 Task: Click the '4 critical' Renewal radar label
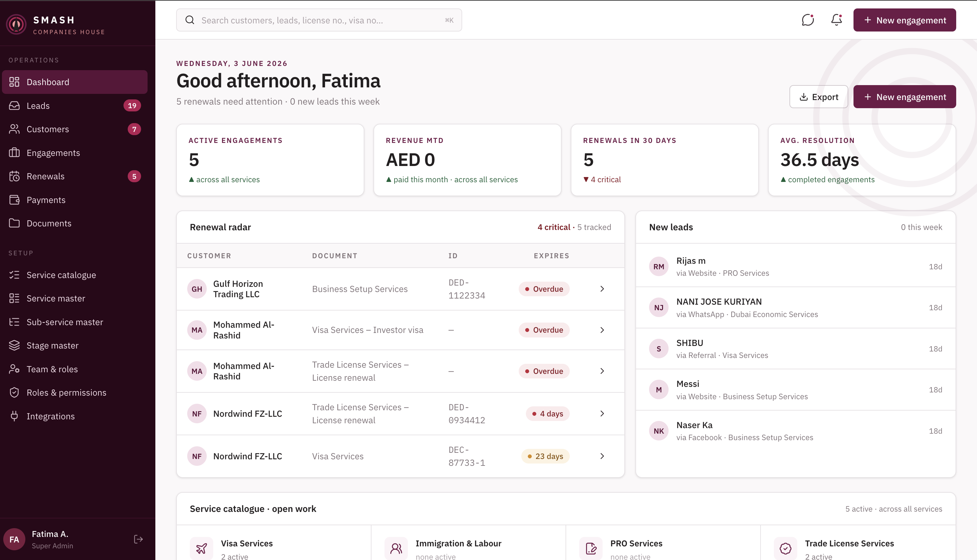point(554,227)
